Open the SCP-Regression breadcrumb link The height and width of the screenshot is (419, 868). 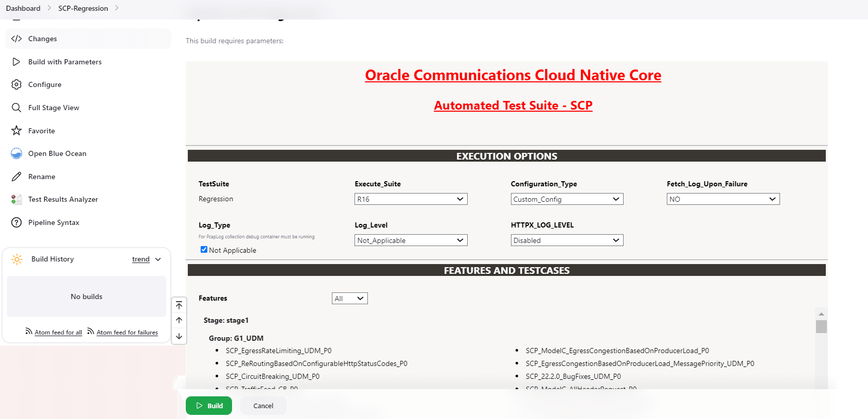coord(83,8)
